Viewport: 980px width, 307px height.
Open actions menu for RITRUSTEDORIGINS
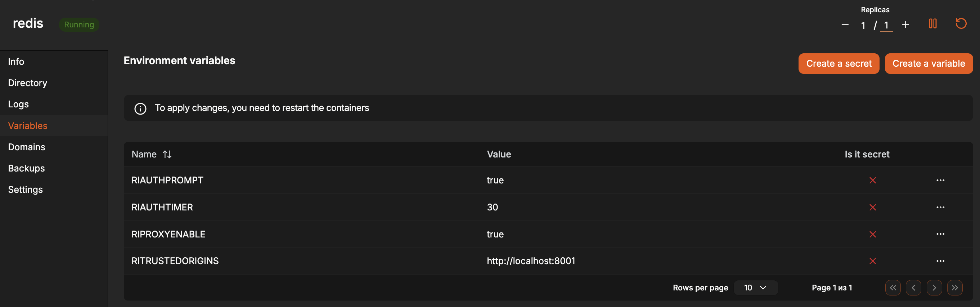coord(940,261)
